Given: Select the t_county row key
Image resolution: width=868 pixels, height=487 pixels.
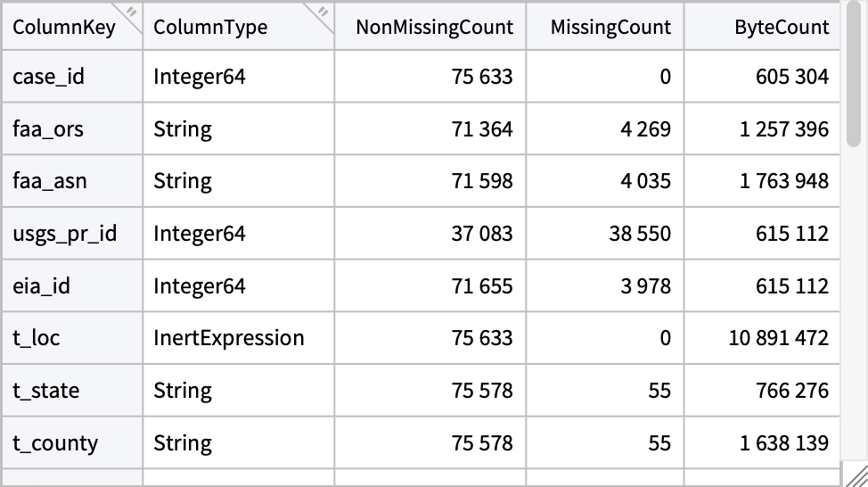Looking at the screenshot, I should [x=55, y=443].
